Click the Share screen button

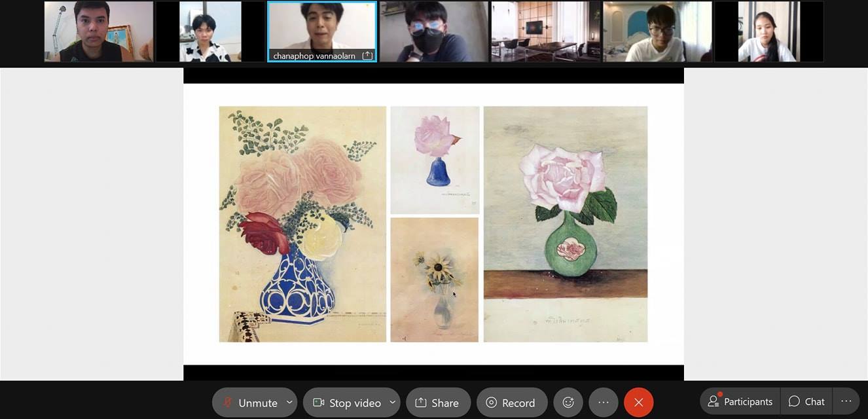click(437, 403)
